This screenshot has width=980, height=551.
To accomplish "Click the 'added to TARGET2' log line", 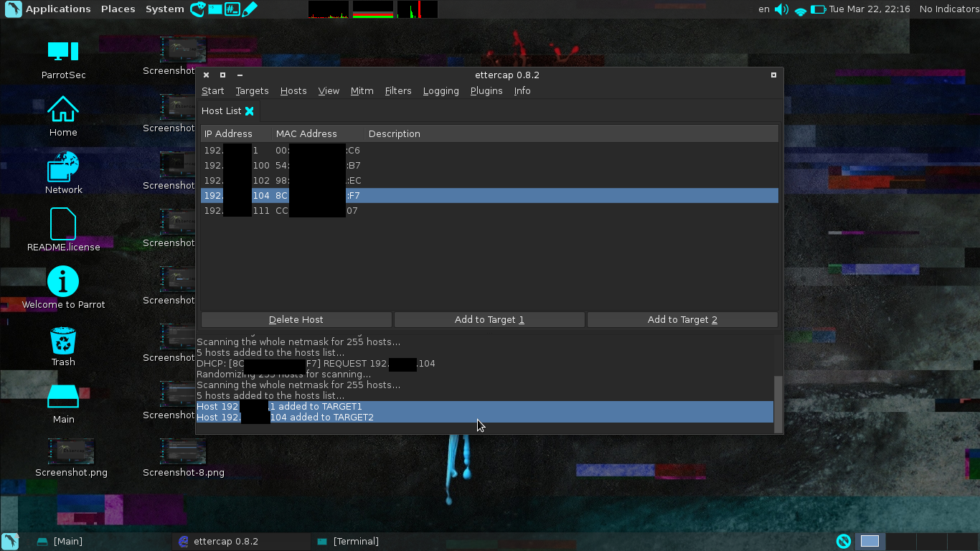I will (485, 418).
